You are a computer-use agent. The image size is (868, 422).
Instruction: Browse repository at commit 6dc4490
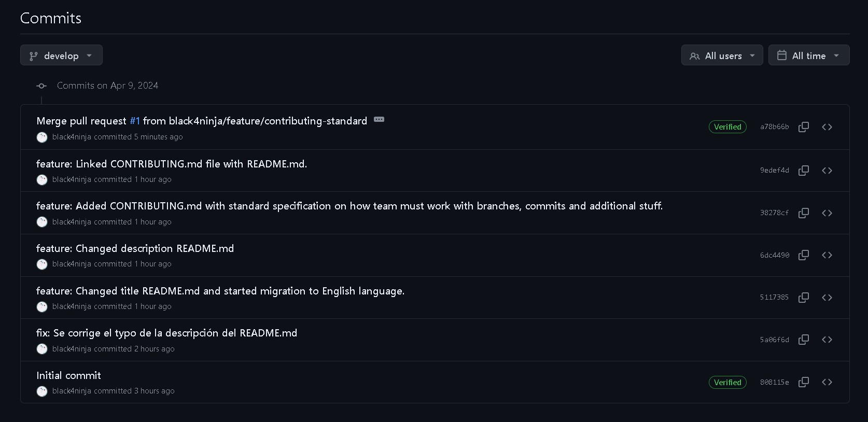coord(827,255)
